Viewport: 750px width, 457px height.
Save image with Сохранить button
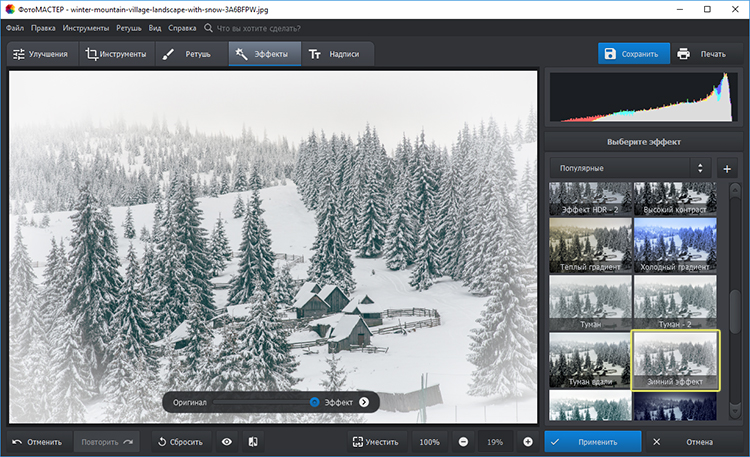[x=635, y=54]
